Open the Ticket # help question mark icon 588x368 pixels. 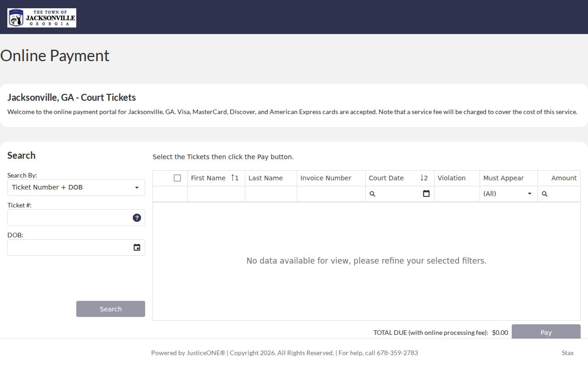coord(137,218)
